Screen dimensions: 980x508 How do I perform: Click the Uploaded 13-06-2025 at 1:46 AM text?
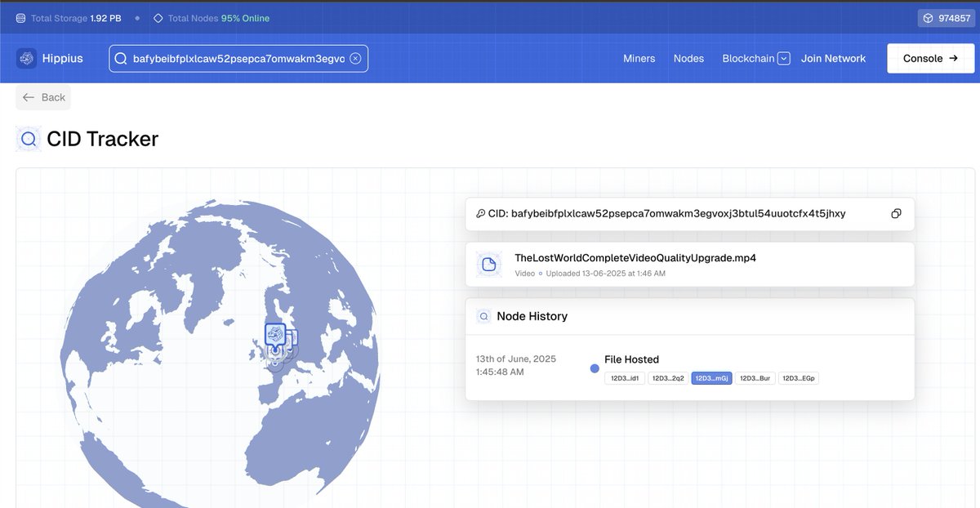[x=605, y=274]
